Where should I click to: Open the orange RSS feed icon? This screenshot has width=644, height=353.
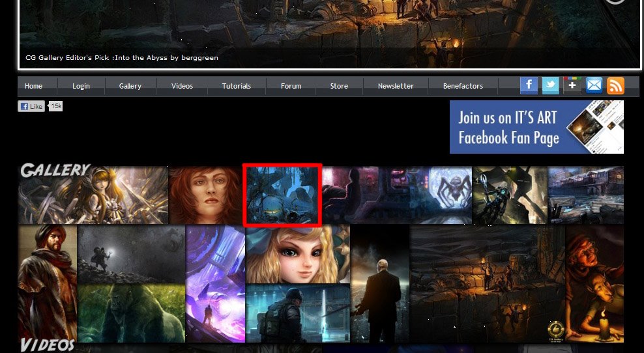tap(615, 86)
